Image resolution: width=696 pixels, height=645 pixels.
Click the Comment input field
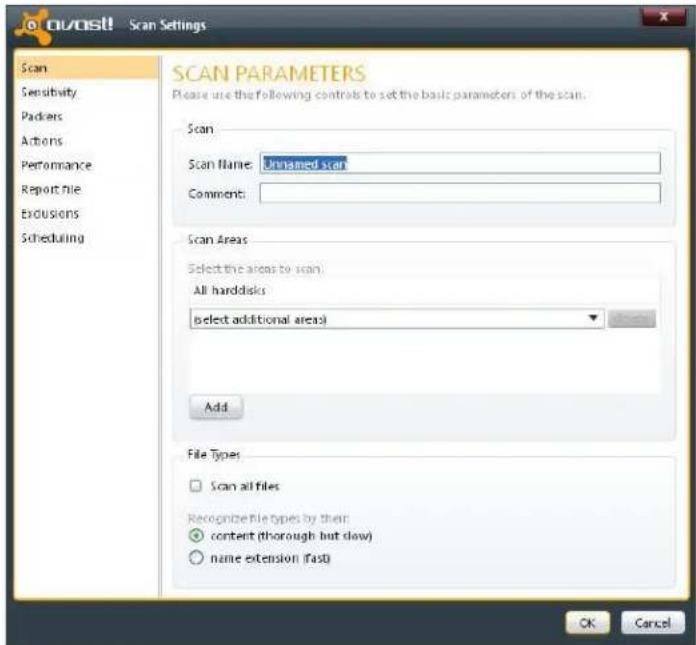(460, 193)
